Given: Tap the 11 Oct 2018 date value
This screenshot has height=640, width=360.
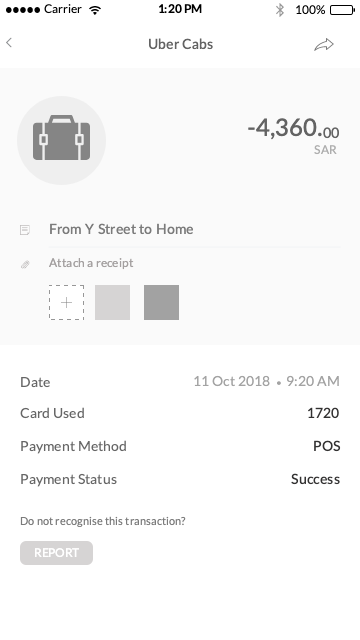Looking at the screenshot, I should point(231,381).
